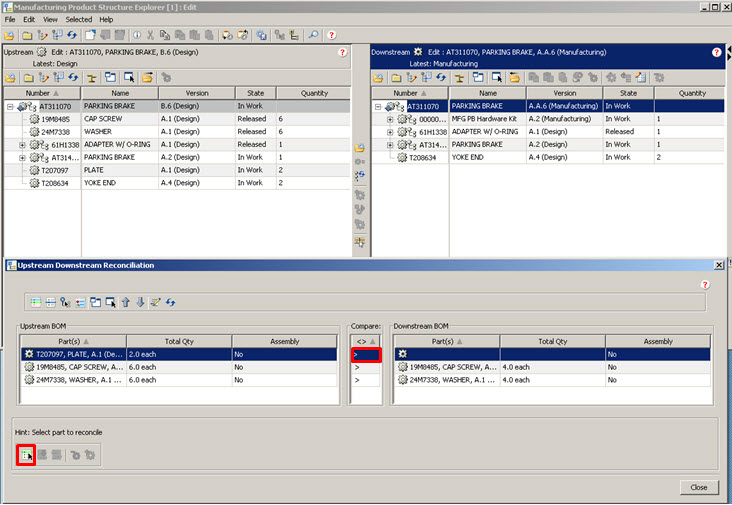
Task: Click the Information (i) icon in main toolbar
Action: point(137,35)
